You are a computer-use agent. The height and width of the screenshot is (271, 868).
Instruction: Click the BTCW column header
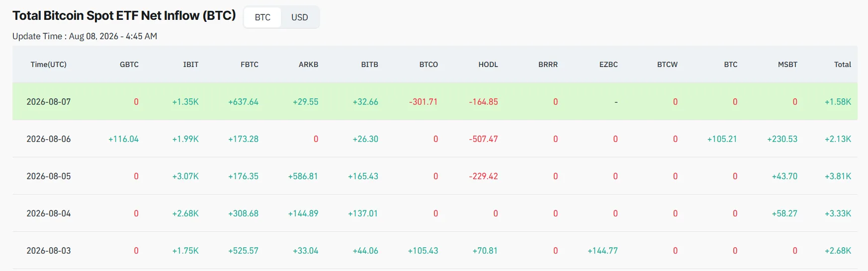click(x=667, y=65)
